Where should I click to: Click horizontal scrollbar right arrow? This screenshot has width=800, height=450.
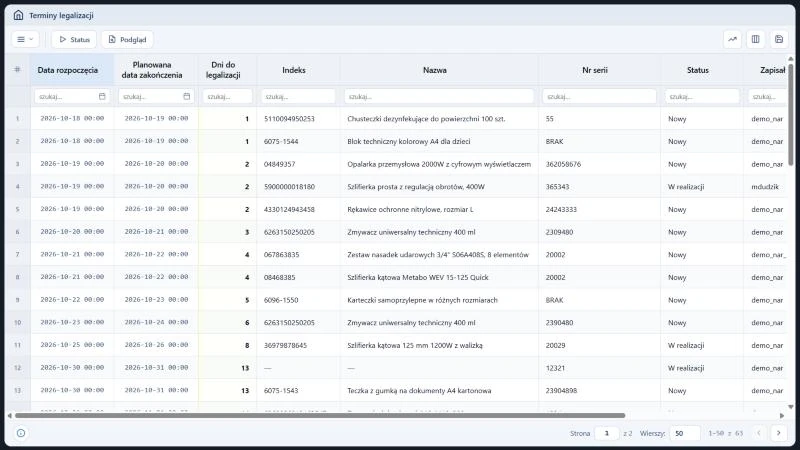click(782, 416)
